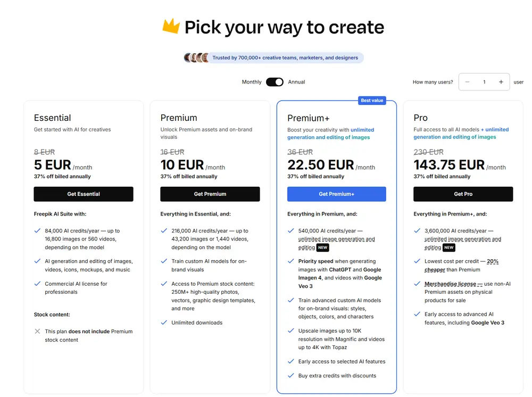Screen dimensions: 532x397
Task: Click the Best value badge
Action: click(372, 101)
